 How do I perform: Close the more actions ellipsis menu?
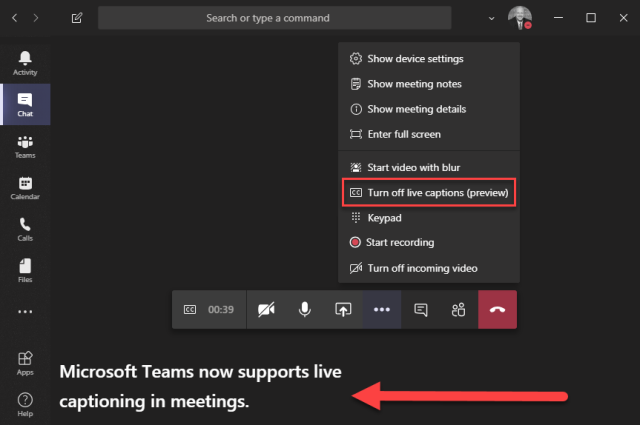pos(382,309)
